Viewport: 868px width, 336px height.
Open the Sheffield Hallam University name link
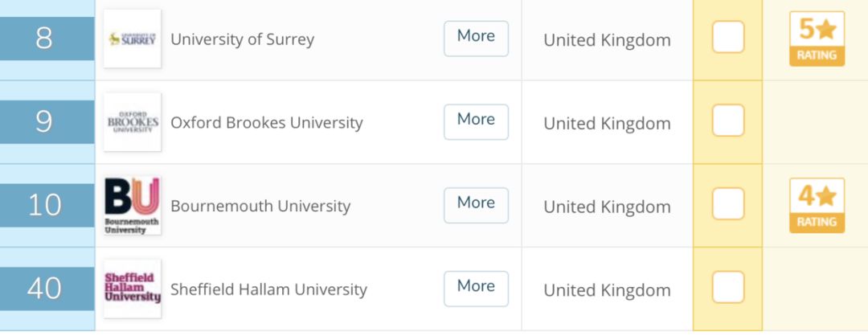pos(269,289)
